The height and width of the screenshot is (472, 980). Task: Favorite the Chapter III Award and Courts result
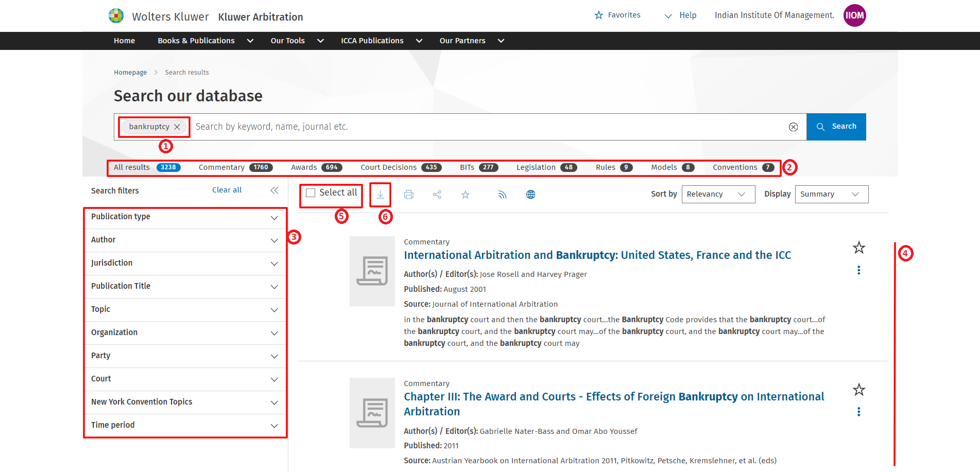pyautogui.click(x=859, y=390)
